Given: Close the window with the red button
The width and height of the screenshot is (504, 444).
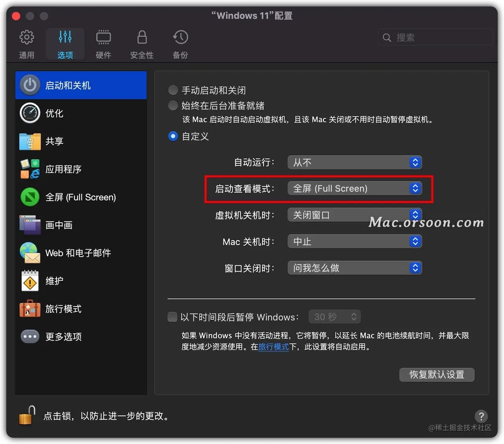Looking at the screenshot, I should pyautogui.click(x=16, y=16).
